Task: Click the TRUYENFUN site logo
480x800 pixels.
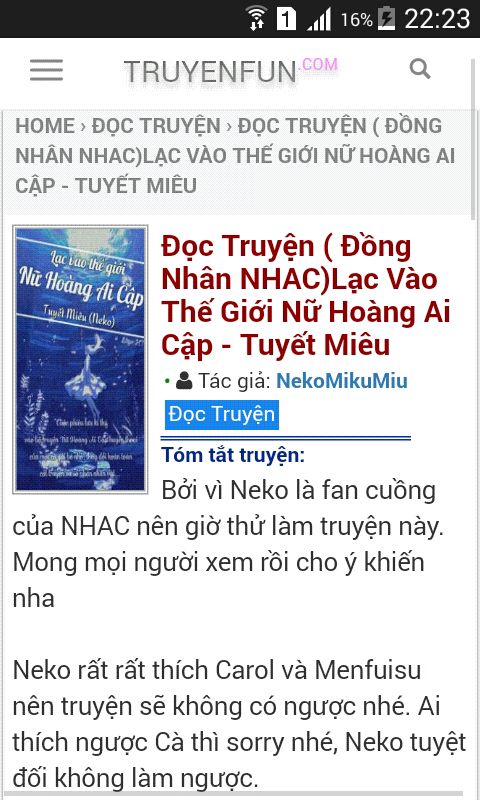Action: coord(210,71)
